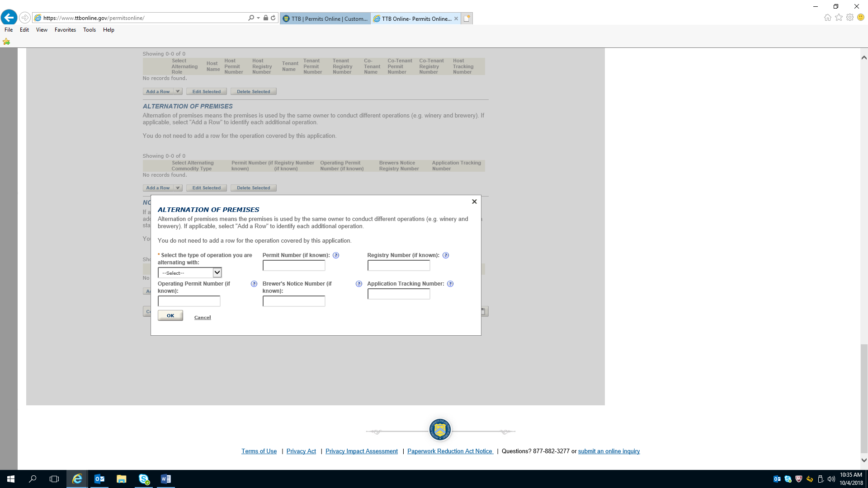Click help icon next to Permit Number
The height and width of the screenshot is (488, 868).
336,255
